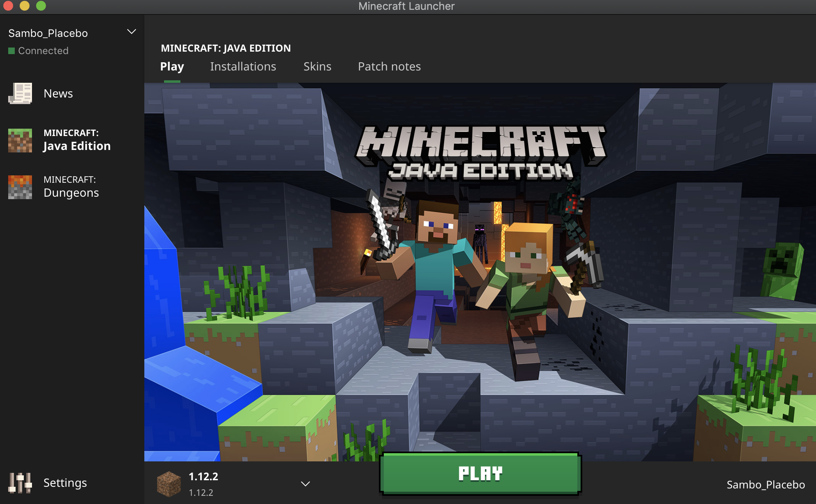This screenshot has width=816, height=504.
Task: Open the Skins tab
Action: [x=317, y=66]
